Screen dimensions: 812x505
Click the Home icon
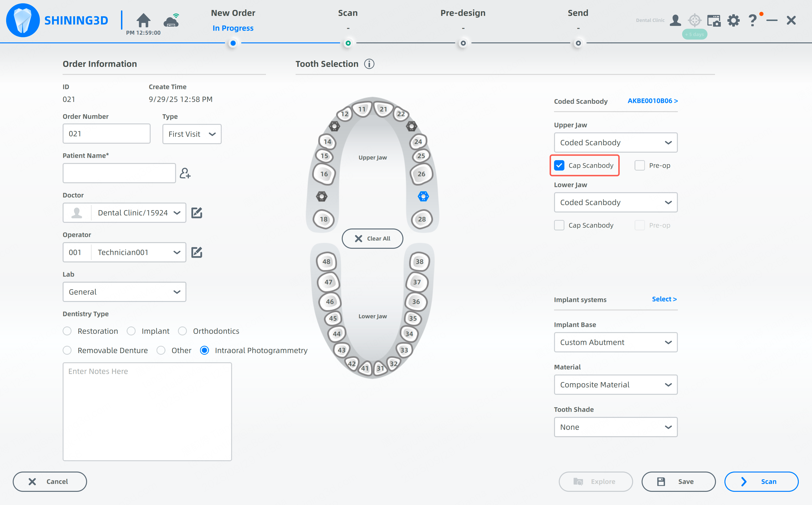(x=143, y=21)
